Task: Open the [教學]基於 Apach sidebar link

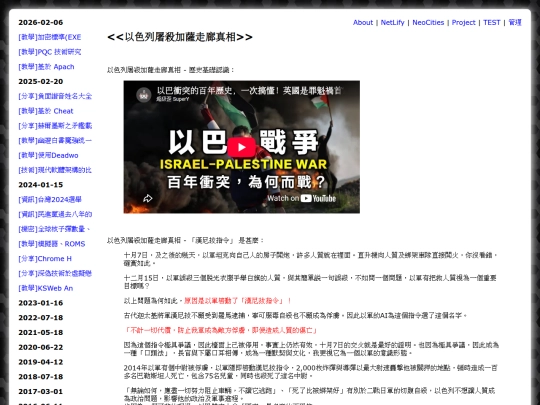Action: (46, 67)
